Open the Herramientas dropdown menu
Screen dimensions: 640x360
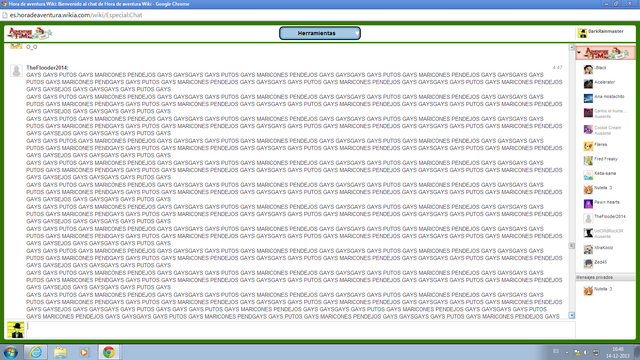coord(320,33)
